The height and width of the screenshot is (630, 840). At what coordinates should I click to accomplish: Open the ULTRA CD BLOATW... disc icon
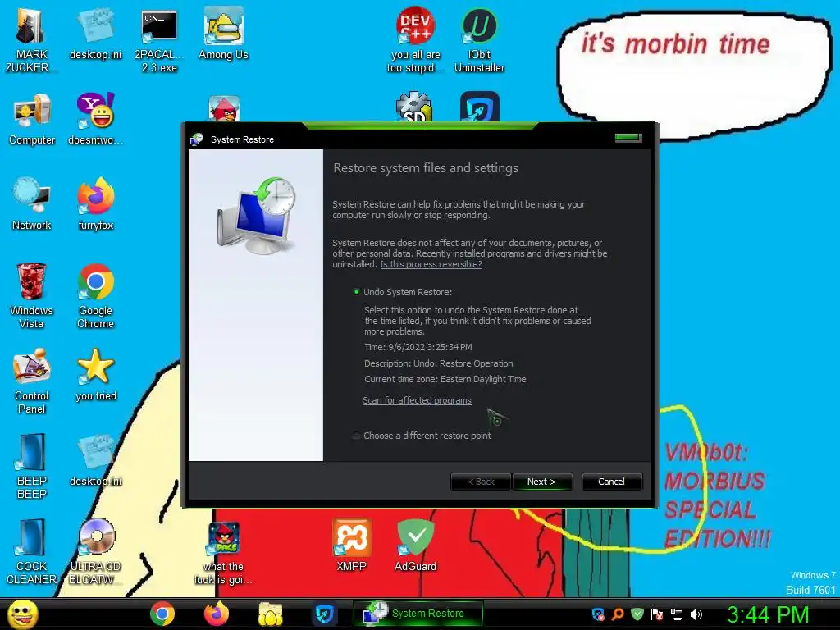pyautogui.click(x=95, y=552)
